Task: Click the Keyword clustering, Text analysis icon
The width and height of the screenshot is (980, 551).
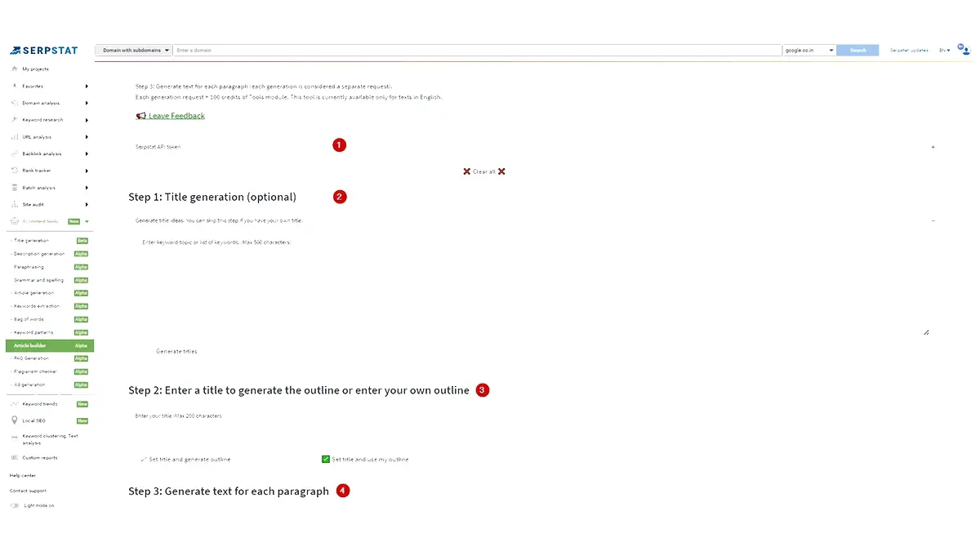Action: [x=15, y=439]
